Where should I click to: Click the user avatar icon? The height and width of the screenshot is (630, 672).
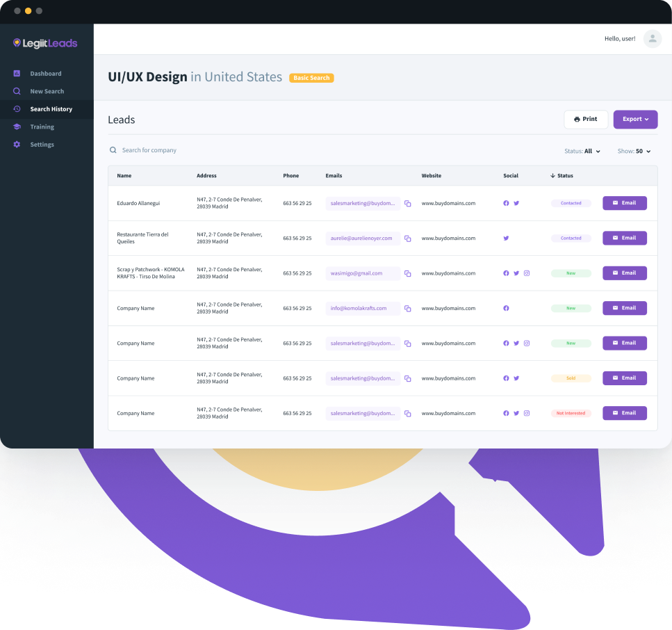coord(652,39)
